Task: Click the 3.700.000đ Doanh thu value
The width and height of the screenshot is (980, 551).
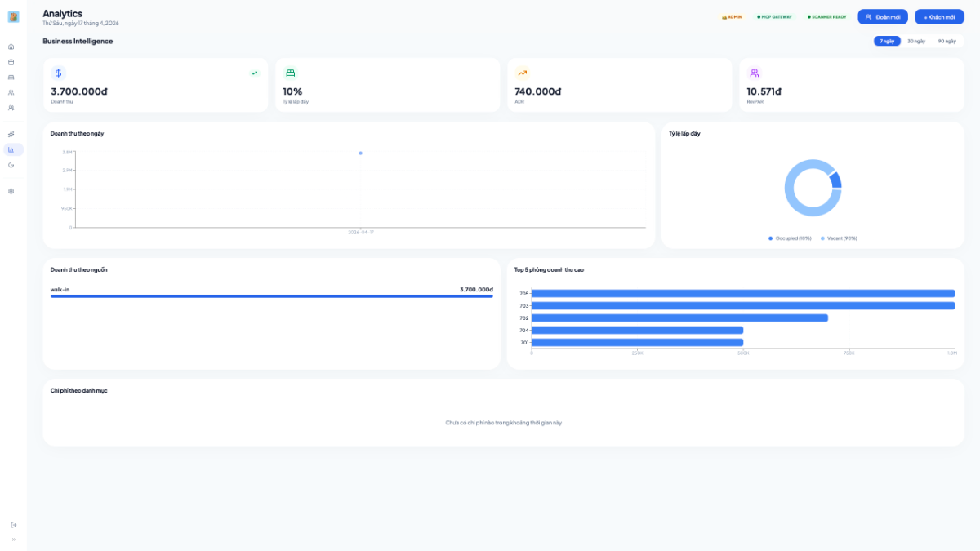Action: click(79, 91)
